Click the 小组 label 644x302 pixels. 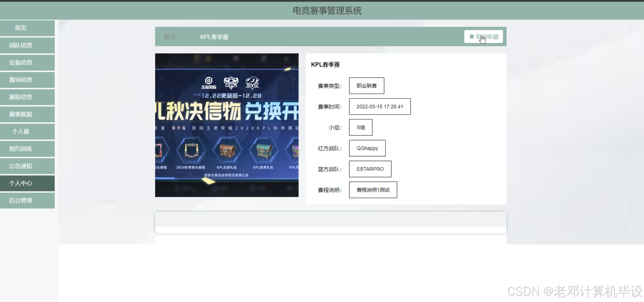click(x=335, y=128)
